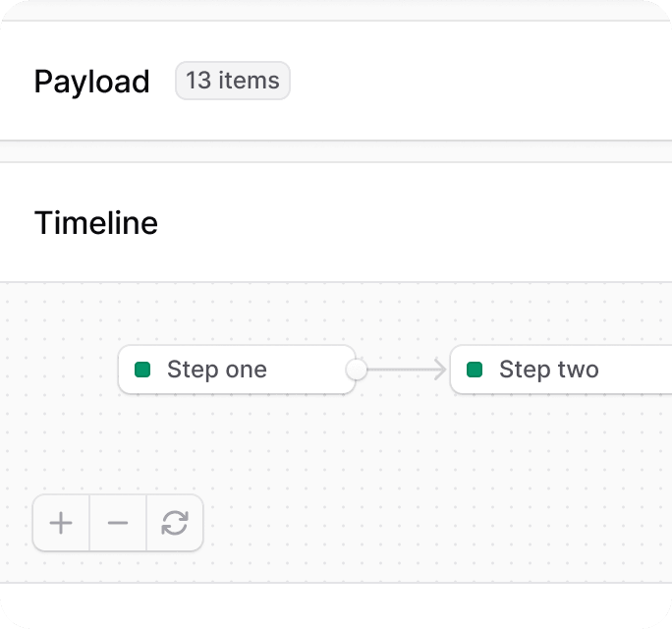Select the Step one node
Image resolution: width=672 pixels, height=629 pixels.
(237, 370)
